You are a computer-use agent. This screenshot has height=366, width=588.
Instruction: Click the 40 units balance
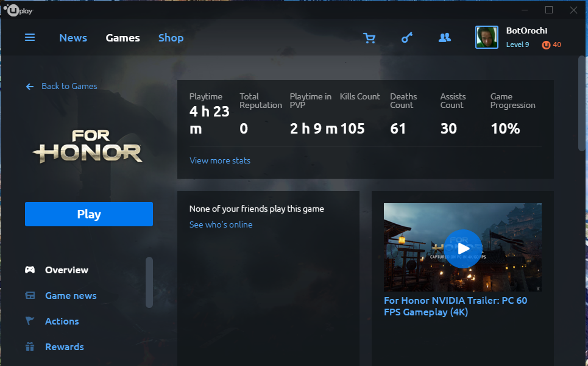[557, 45]
